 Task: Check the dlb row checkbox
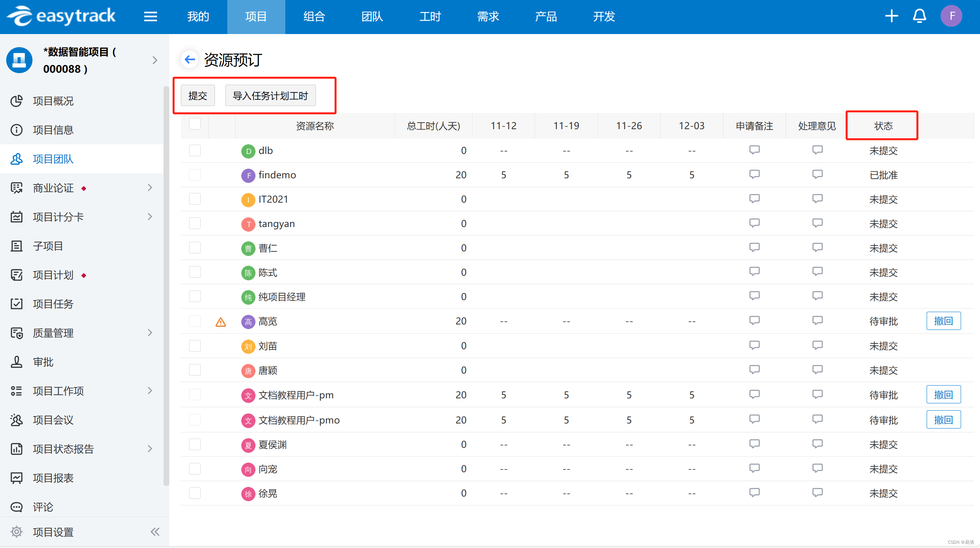(195, 150)
